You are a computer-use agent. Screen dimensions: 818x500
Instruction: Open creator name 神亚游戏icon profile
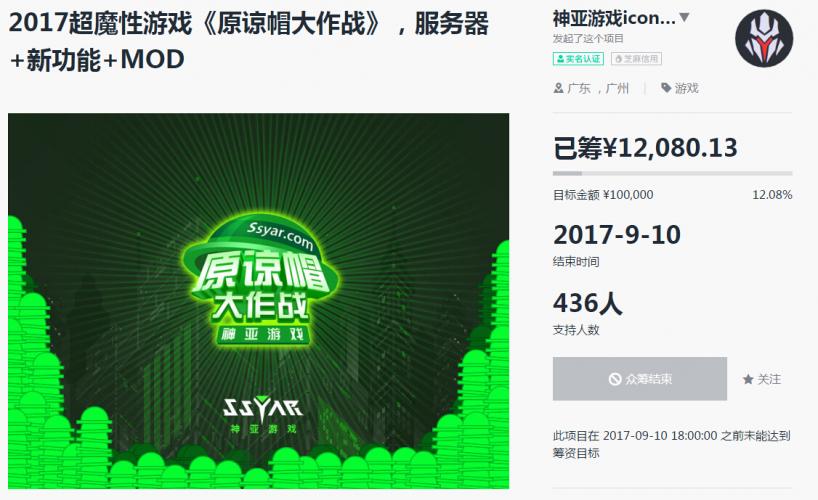[614, 18]
